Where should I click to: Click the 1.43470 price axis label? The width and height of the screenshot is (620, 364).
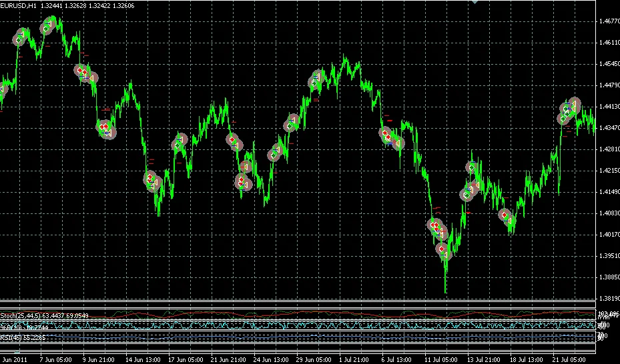coord(609,127)
